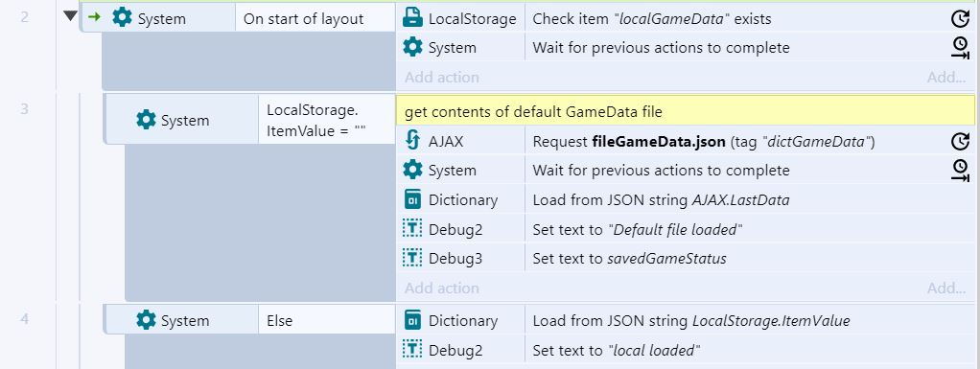Image resolution: width=980 pixels, height=369 pixels.
Task: Select the "On start of layout" condition
Action: click(x=315, y=18)
